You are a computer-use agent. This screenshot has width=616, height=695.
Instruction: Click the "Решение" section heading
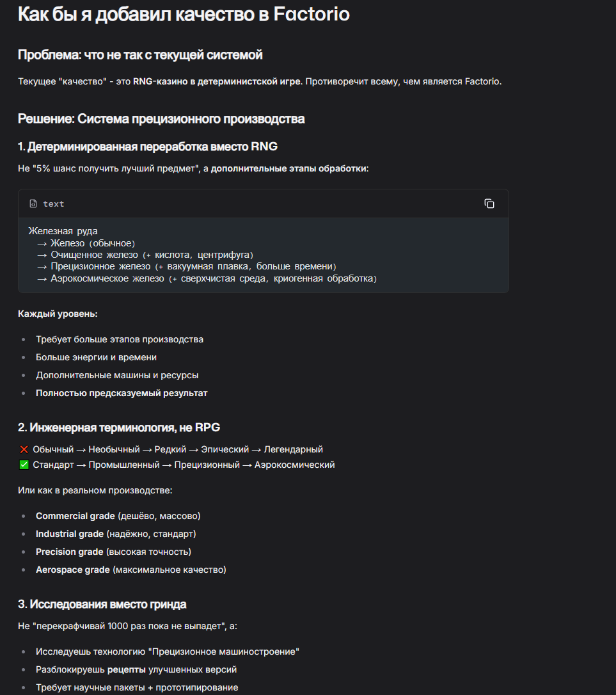[x=161, y=118]
